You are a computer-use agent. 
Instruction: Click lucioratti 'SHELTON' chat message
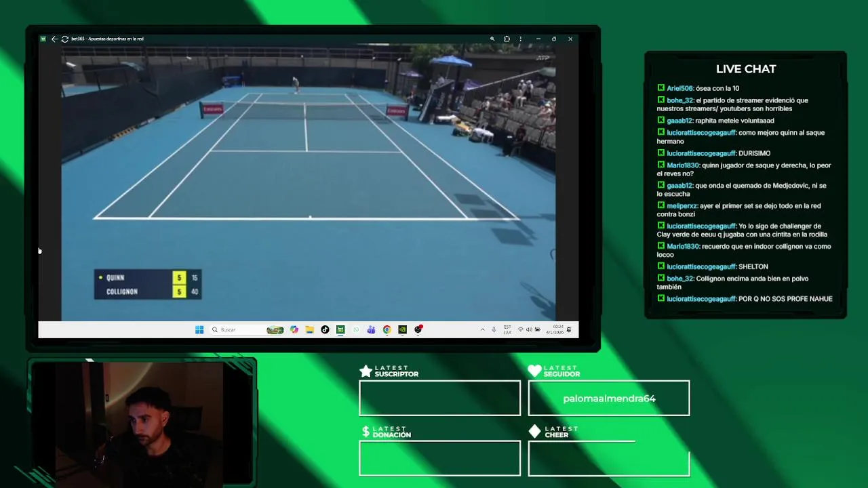tap(712, 266)
